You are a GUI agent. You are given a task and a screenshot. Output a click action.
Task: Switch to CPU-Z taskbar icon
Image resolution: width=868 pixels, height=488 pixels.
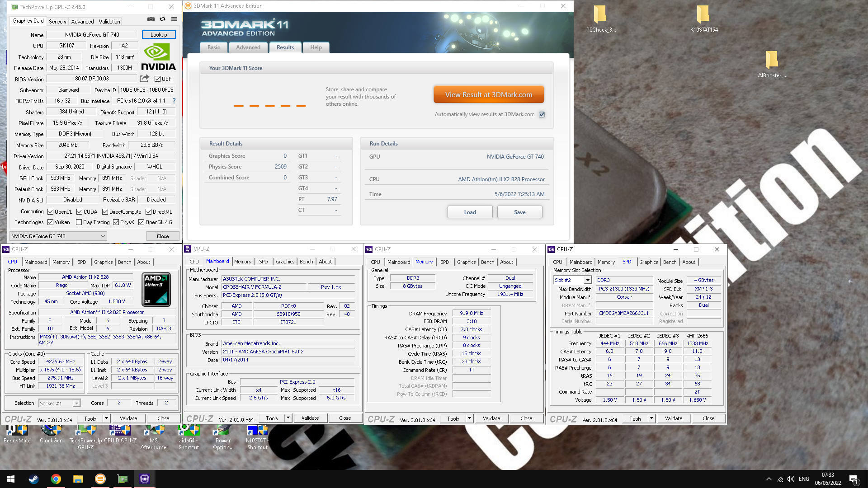click(x=145, y=479)
